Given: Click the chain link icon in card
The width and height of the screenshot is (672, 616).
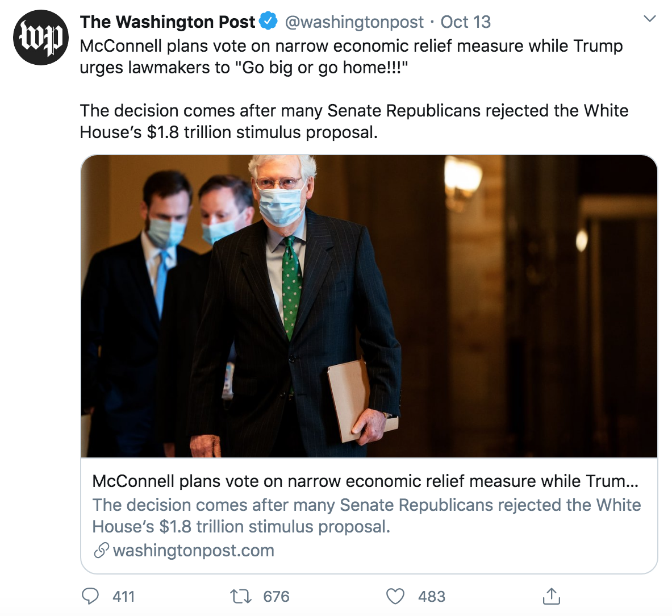Looking at the screenshot, I should point(101,551).
